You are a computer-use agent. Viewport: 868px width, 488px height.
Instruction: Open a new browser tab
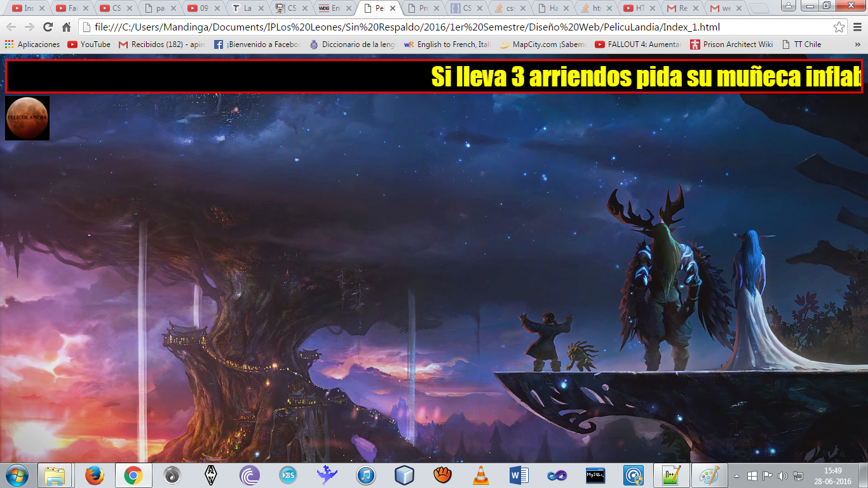click(x=760, y=9)
